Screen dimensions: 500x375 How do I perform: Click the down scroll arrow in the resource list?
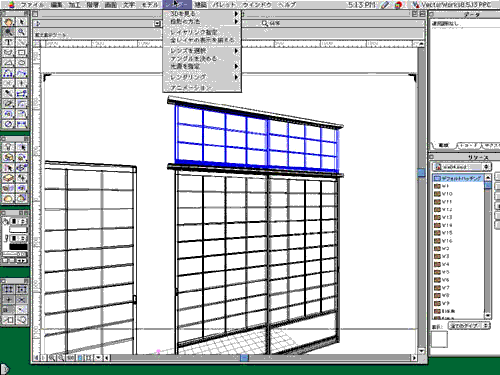coord(488,315)
